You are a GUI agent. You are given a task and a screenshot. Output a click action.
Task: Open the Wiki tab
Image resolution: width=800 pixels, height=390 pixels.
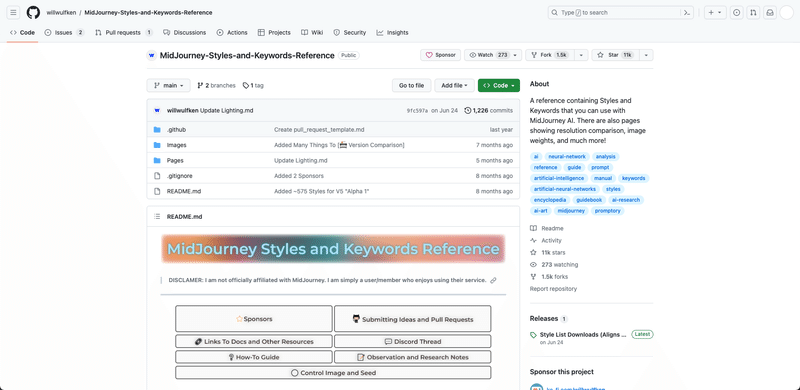point(312,32)
